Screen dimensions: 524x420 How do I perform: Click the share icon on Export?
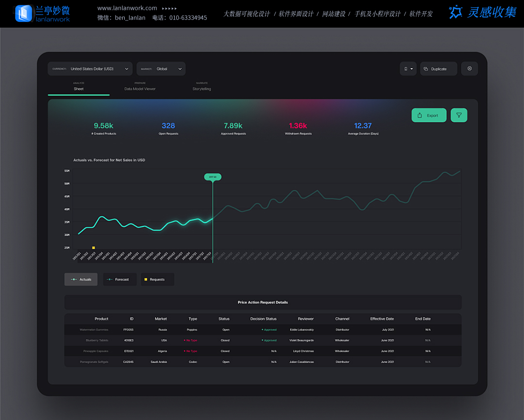[420, 115]
